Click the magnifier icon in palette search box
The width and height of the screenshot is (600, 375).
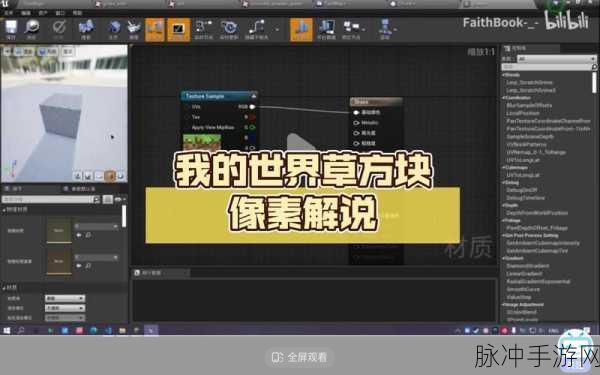coord(593,67)
